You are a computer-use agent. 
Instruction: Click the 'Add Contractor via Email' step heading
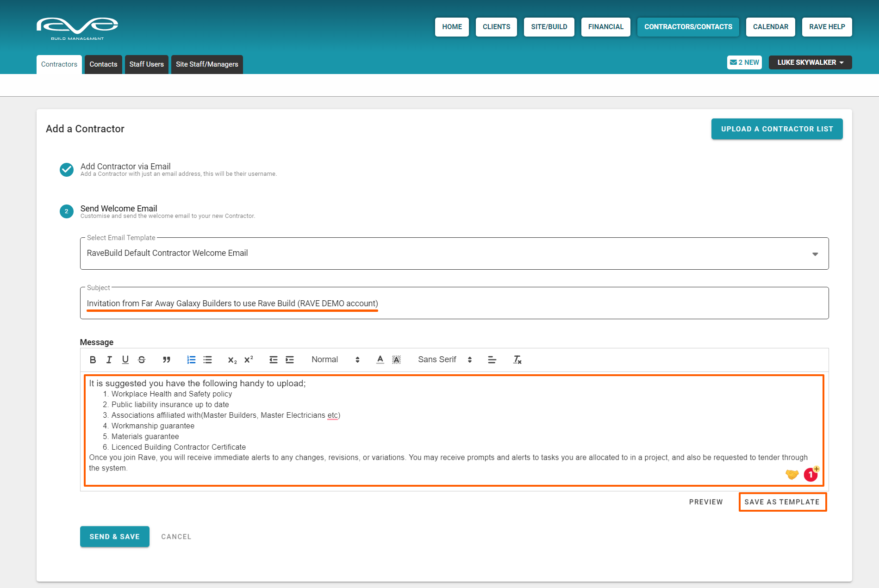tap(125, 166)
